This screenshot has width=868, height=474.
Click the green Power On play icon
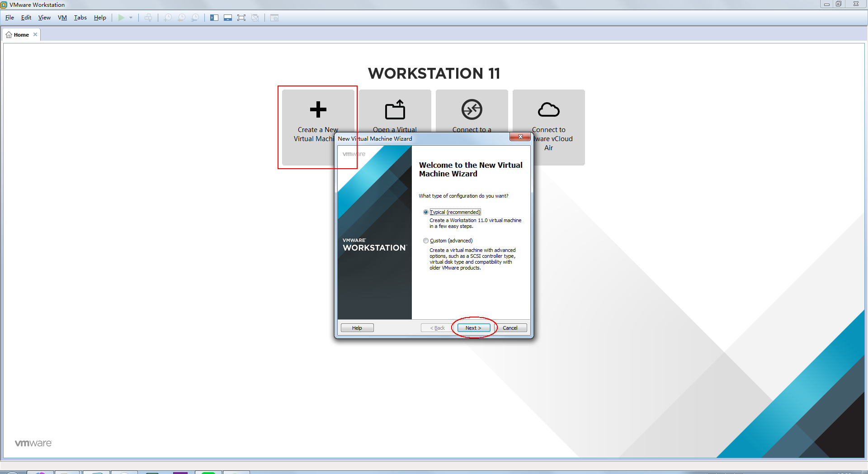121,18
